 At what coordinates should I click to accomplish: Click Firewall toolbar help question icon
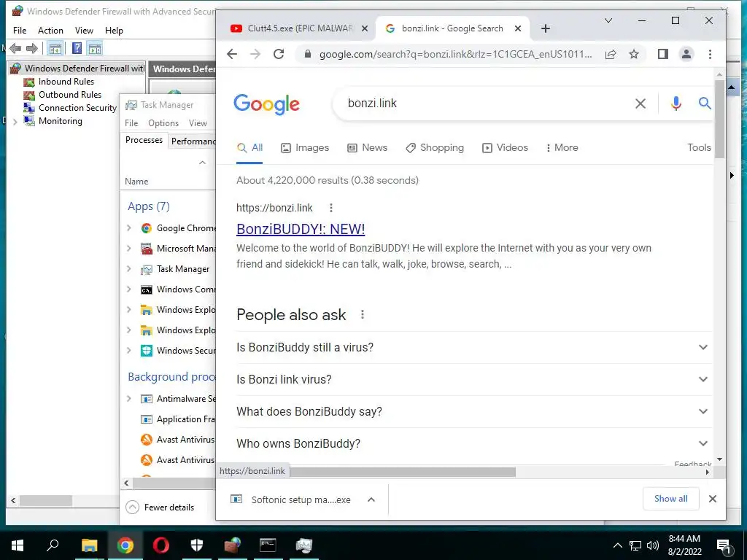tap(77, 49)
